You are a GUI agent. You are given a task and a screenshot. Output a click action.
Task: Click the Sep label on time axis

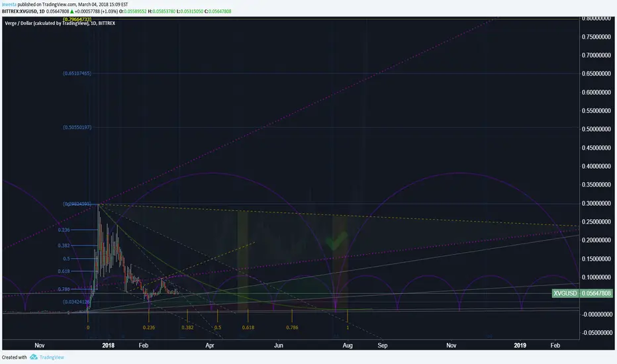[383, 345]
